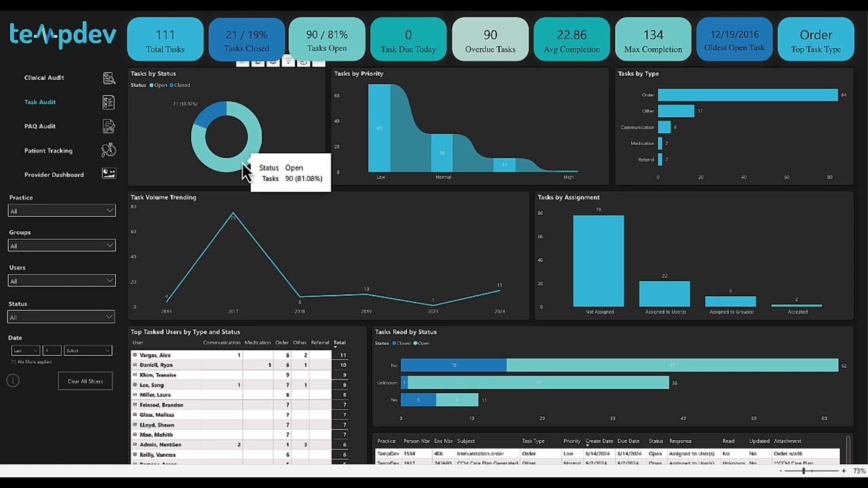This screenshot has width=868, height=488.
Task: Expand the Vargas, Alex row
Action: click(x=134, y=355)
